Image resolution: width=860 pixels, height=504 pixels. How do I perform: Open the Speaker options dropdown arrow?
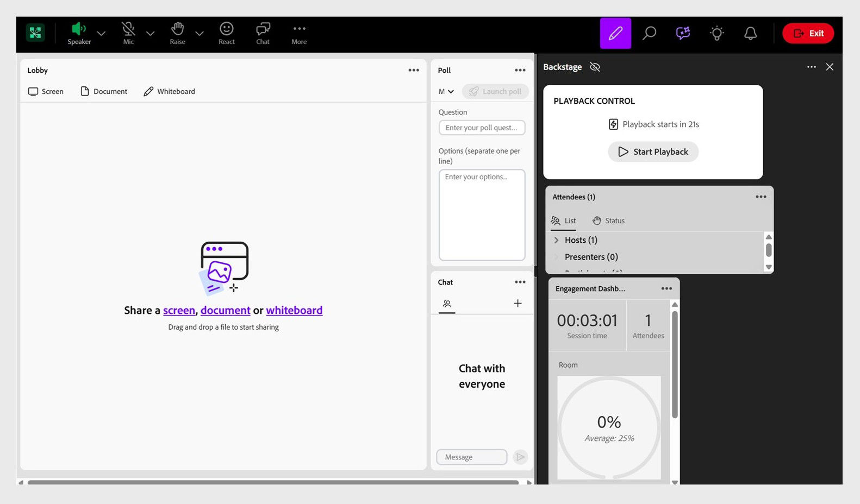coord(101,34)
